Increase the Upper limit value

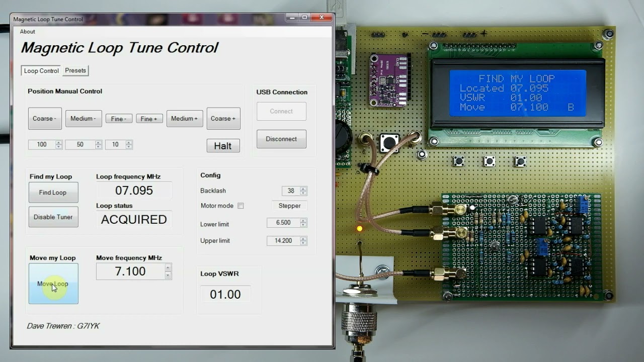pos(303,239)
